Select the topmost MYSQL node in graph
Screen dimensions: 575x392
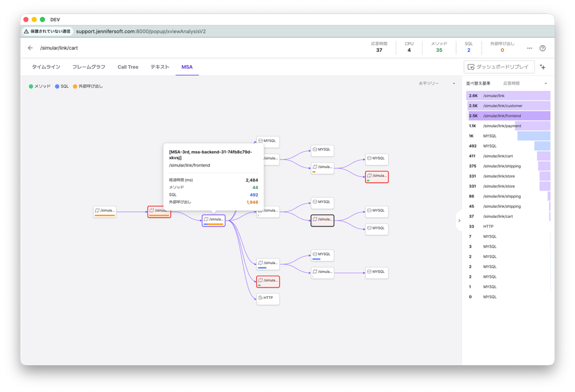[268, 140]
